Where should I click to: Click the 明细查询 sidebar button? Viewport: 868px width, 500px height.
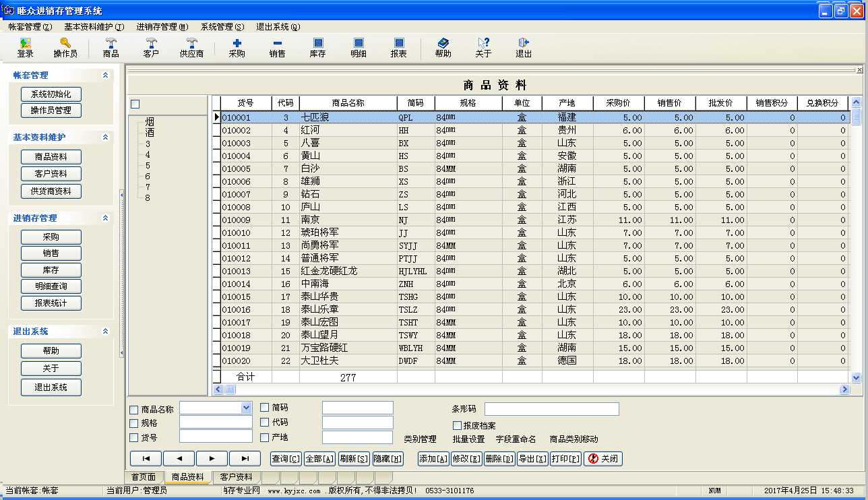(51, 286)
